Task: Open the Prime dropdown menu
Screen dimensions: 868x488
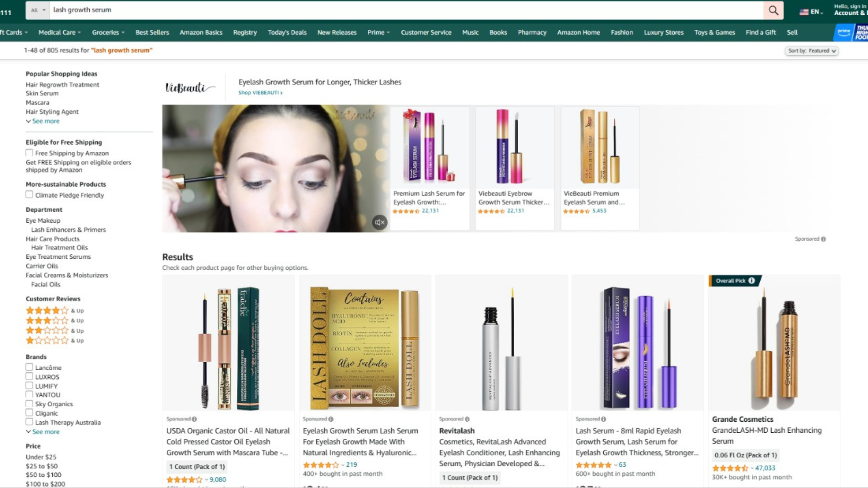Action: (378, 33)
